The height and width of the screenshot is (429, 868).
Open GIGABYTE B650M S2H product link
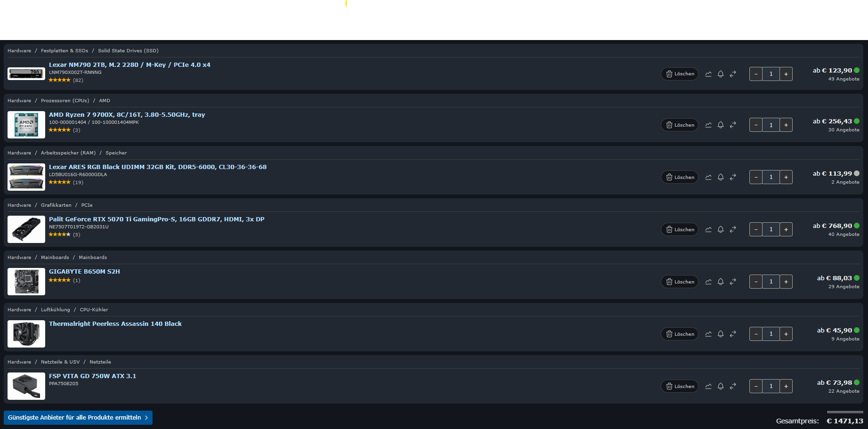click(x=84, y=272)
